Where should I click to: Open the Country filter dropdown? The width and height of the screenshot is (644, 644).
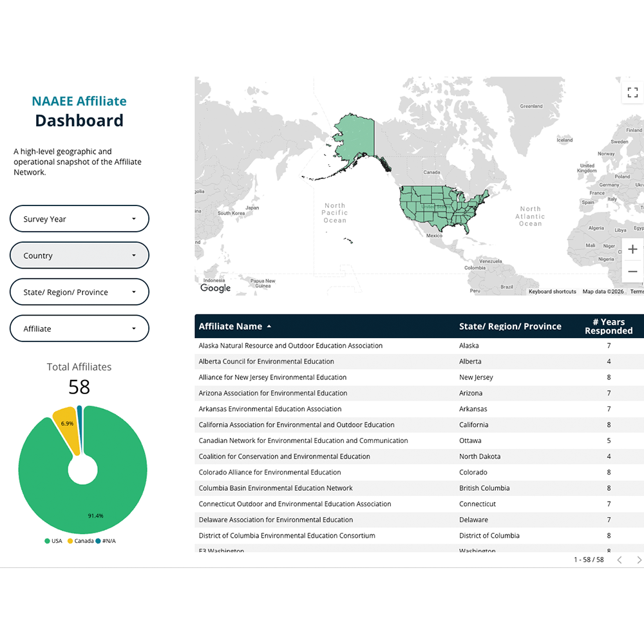[79, 256]
